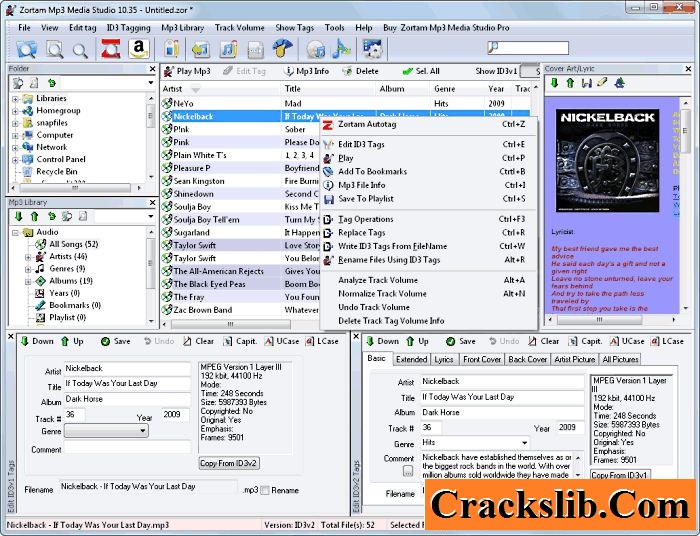Click the magnifier search toolbar icon

80,50
